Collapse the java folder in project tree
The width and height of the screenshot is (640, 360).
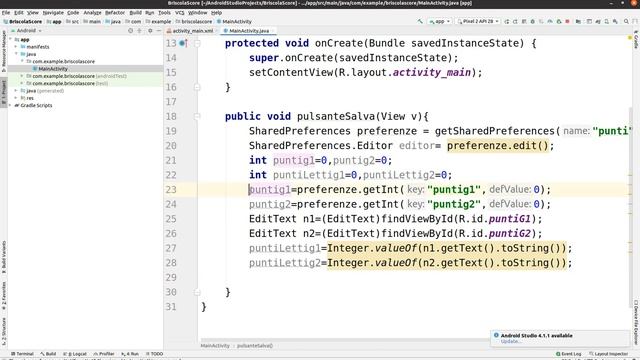coord(16,54)
